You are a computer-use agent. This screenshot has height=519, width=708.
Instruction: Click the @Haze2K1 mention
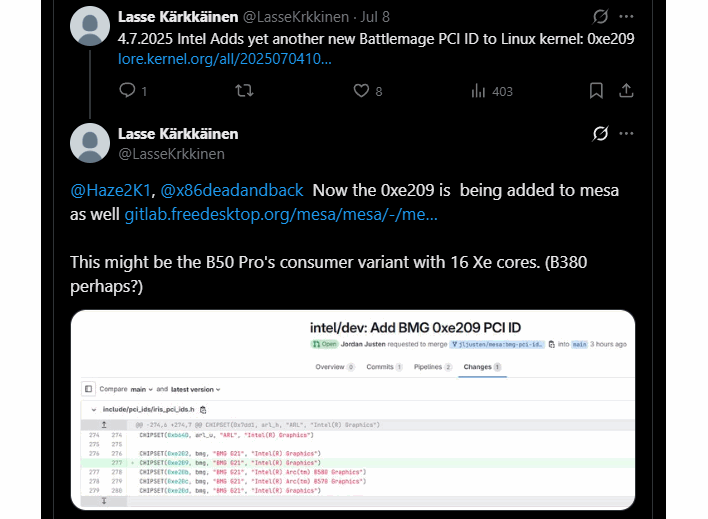click(110, 190)
